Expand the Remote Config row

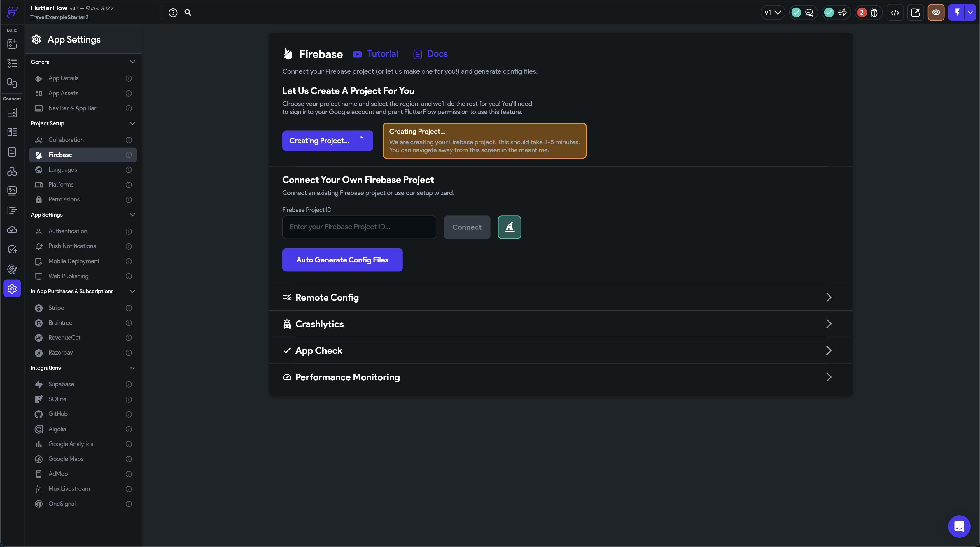click(560, 297)
